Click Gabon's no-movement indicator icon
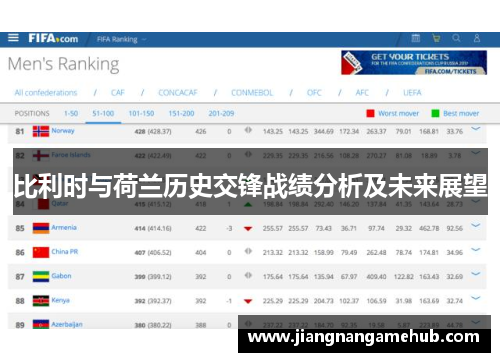Image resolution: width=500 pixels, height=362 pixels. point(248,275)
